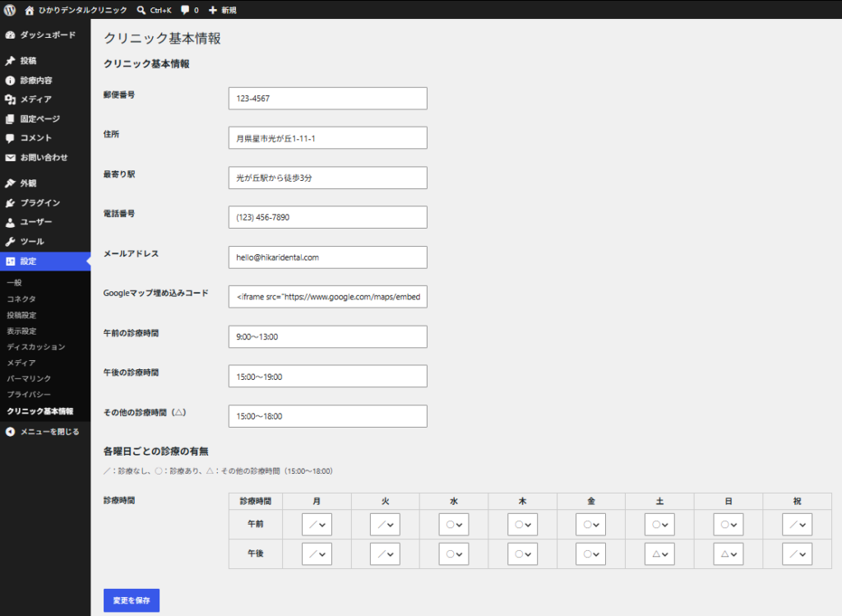This screenshot has width=842, height=616.
Task: Click the コメント speech bubble icon in sidebar
Action: click(x=10, y=138)
